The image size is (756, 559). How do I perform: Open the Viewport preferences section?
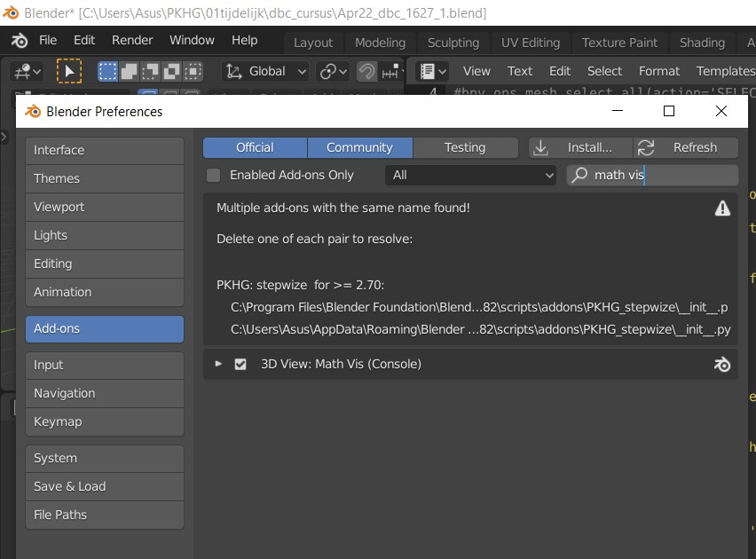pyautogui.click(x=105, y=208)
